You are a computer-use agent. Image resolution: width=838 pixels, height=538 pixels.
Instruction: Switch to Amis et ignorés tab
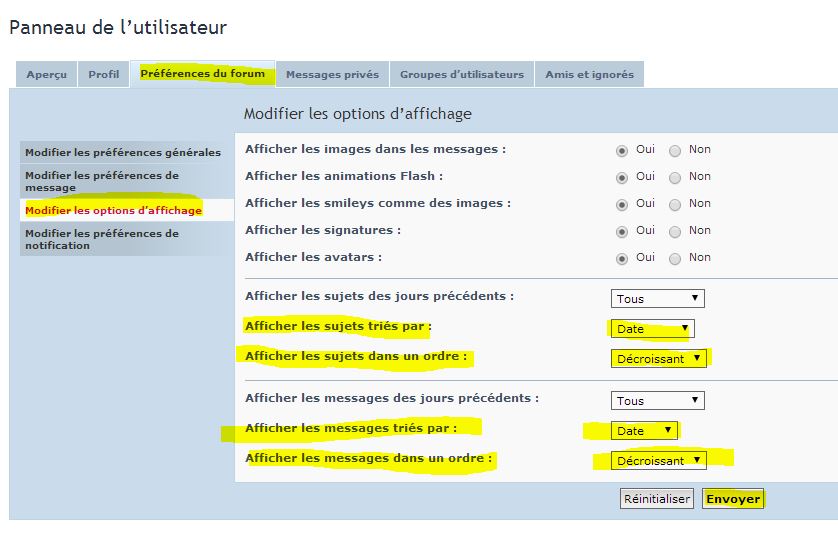[x=589, y=74]
